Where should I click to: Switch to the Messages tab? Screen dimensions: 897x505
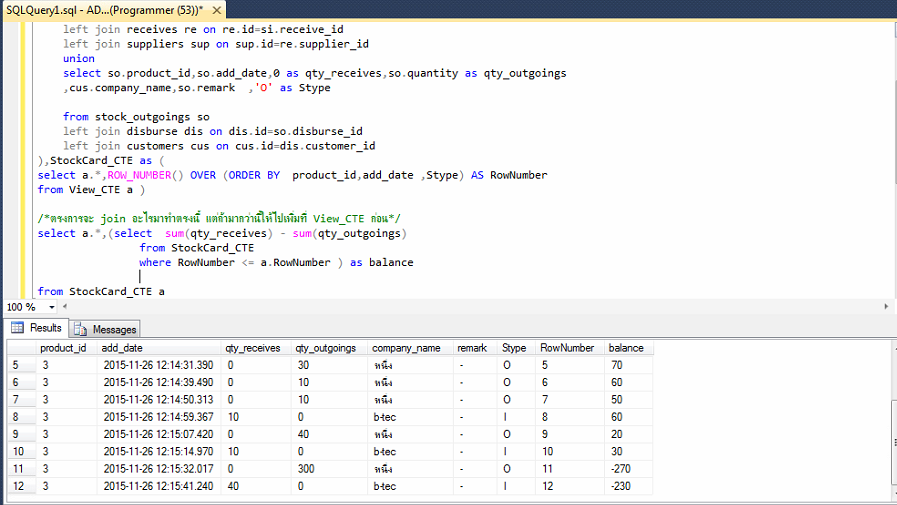tap(113, 329)
